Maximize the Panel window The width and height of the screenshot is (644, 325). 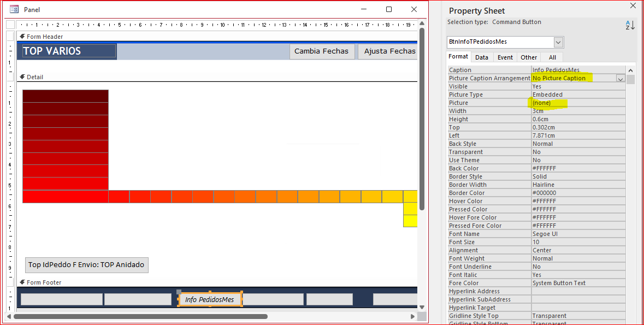coord(388,9)
